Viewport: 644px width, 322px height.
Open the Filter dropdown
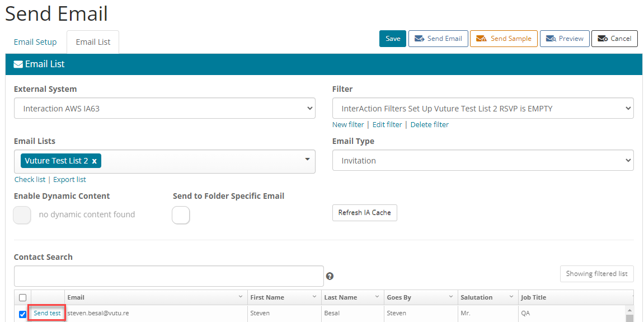(x=483, y=108)
